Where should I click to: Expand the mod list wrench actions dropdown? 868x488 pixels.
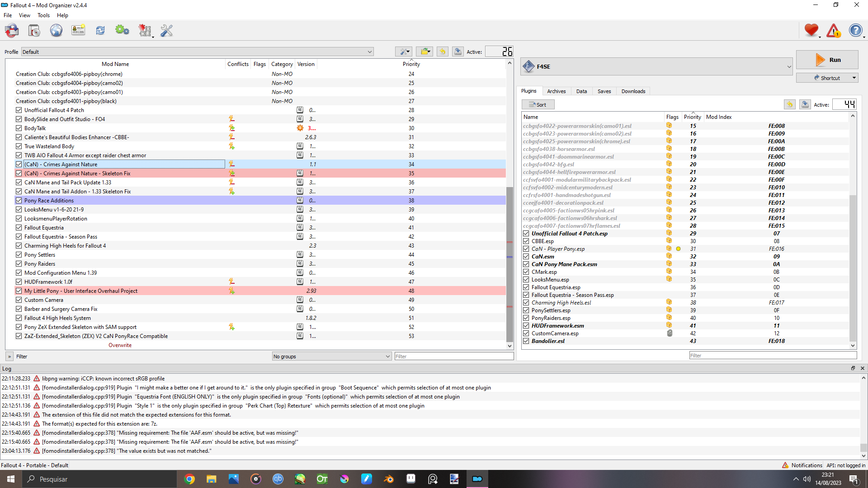coord(403,52)
